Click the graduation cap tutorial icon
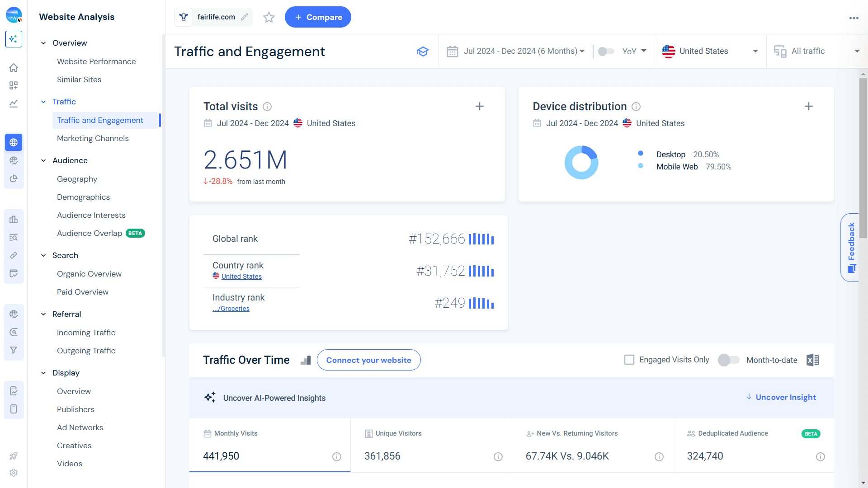Viewport: 868px width, 488px height. coord(423,52)
